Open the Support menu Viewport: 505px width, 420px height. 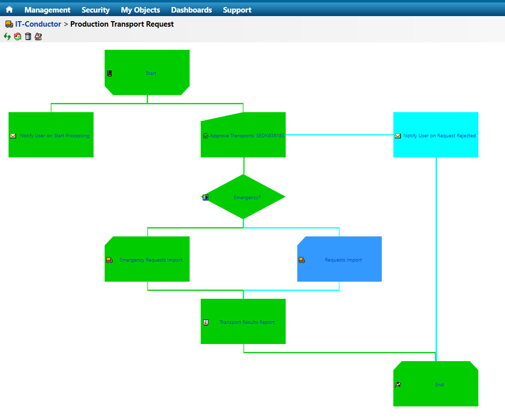237,10
